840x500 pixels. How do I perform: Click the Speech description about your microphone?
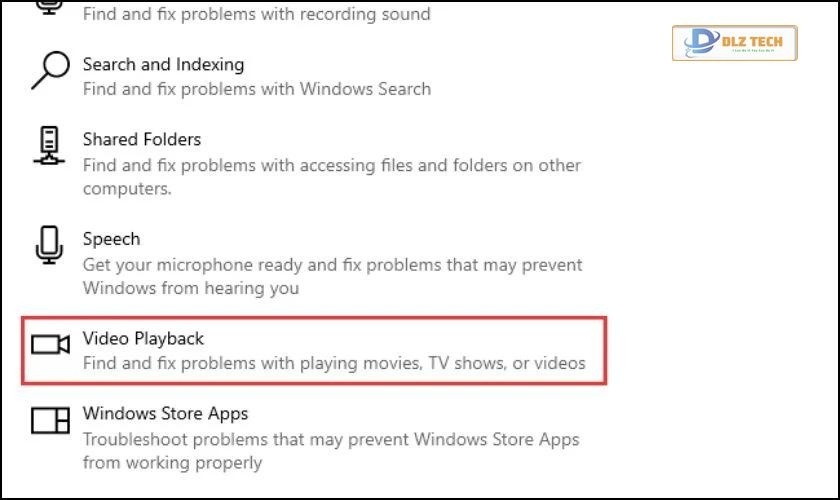point(332,265)
